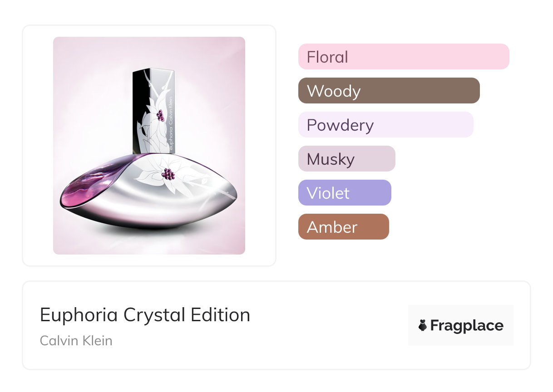
Task: Click the Fragplace wordmark text
Action: click(x=467, y=326)
